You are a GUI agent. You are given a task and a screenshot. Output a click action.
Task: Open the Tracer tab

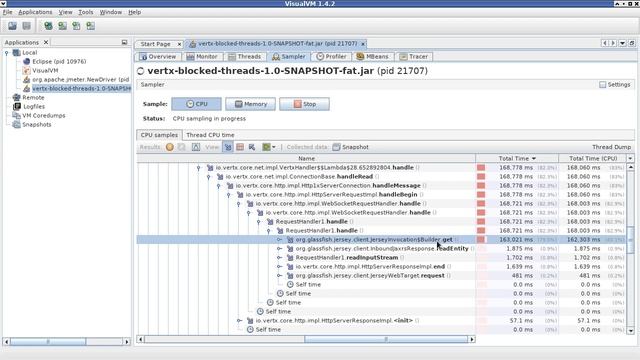coord(414,57)
